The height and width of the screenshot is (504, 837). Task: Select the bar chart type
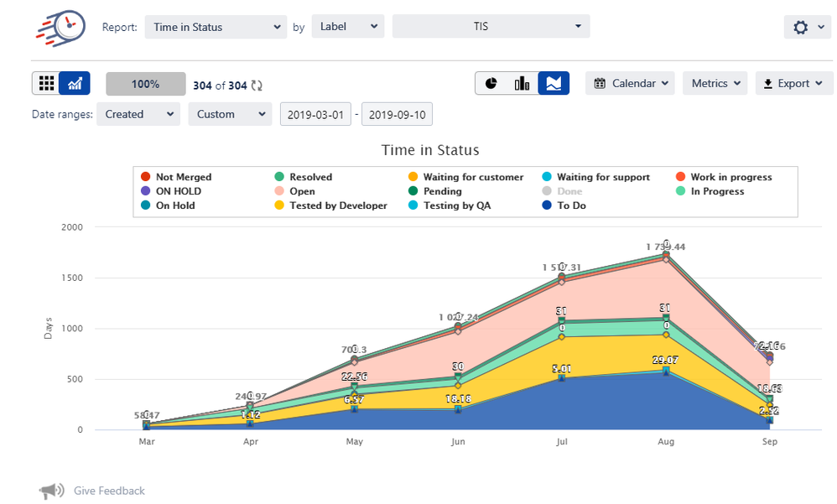(x=522, y=83)
